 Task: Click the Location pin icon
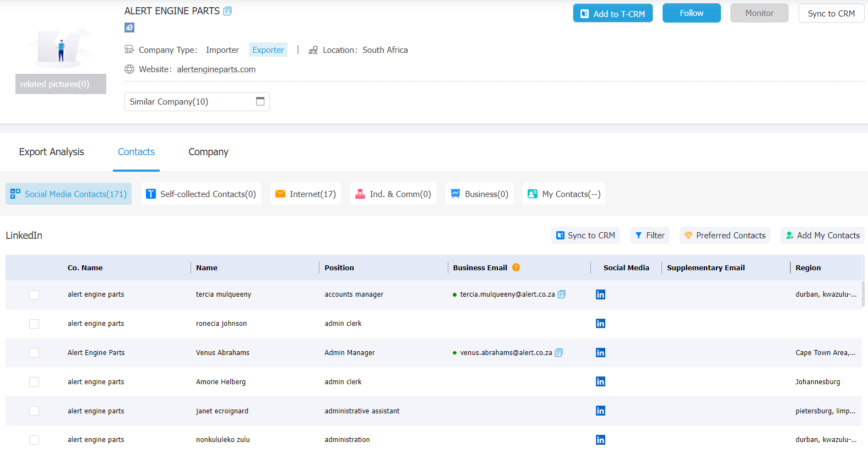tap(313, 50)
